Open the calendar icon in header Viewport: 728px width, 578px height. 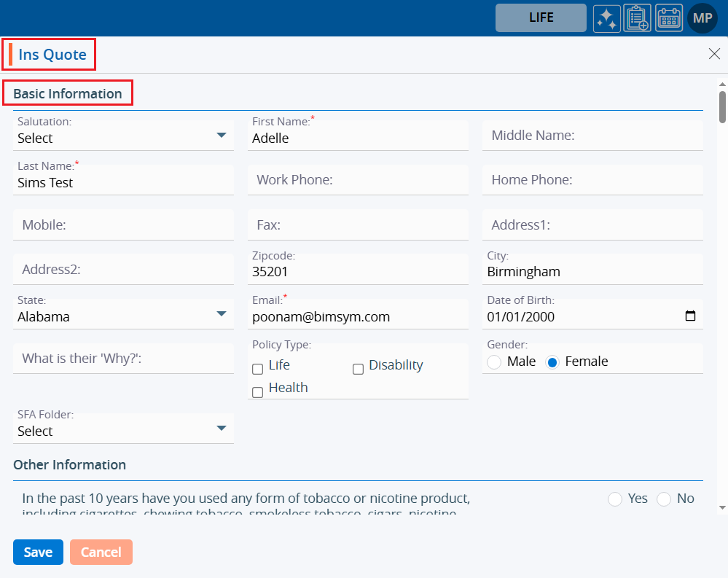point(669,18)
